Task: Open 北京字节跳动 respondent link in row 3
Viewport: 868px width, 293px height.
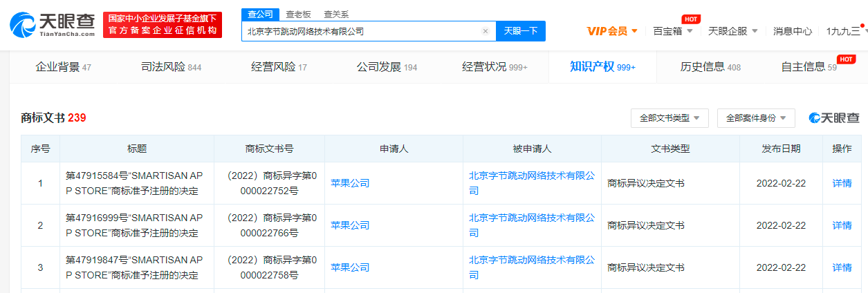Action: 532,267
